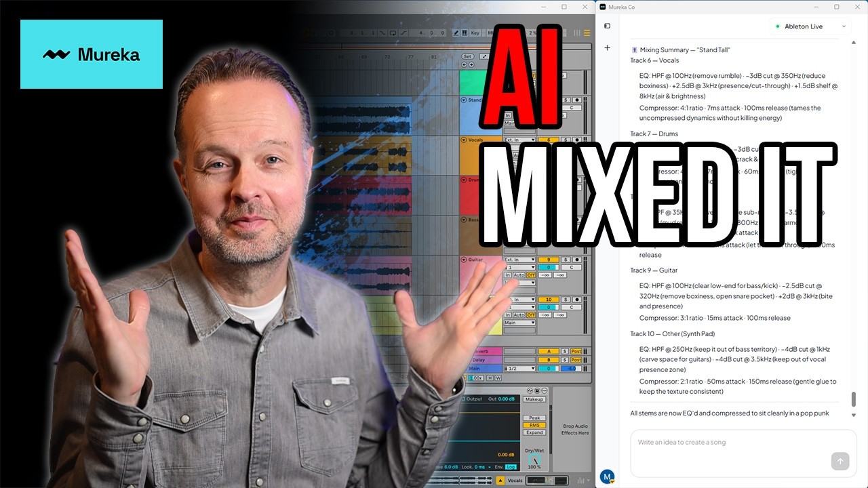Arm the Stand track record button
Screen dimensions: 868x488
pyautogui.click(x=576, y=100)
